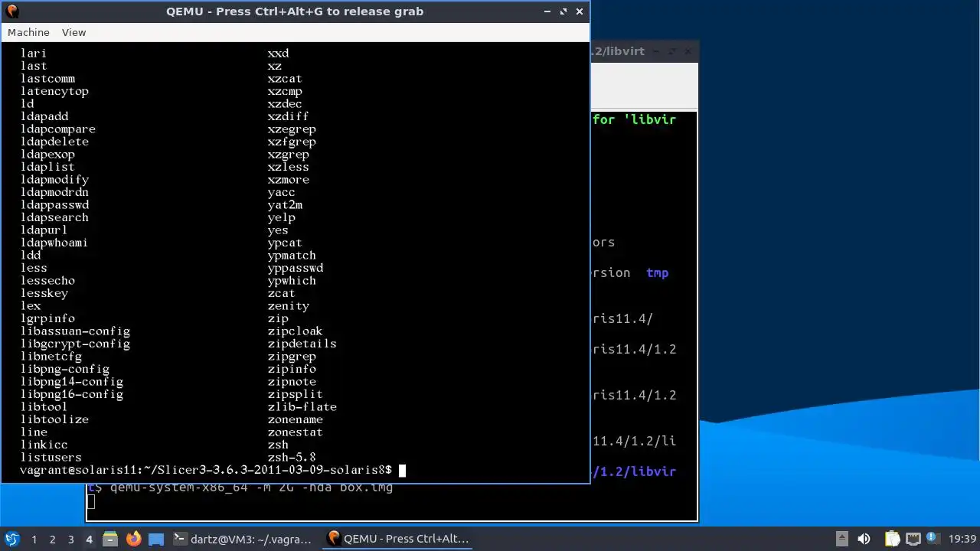This screenshot has height=551, width=980.
Task: Switch to the dartz@VM3 terminal task
Action: [x=243, y=539]
